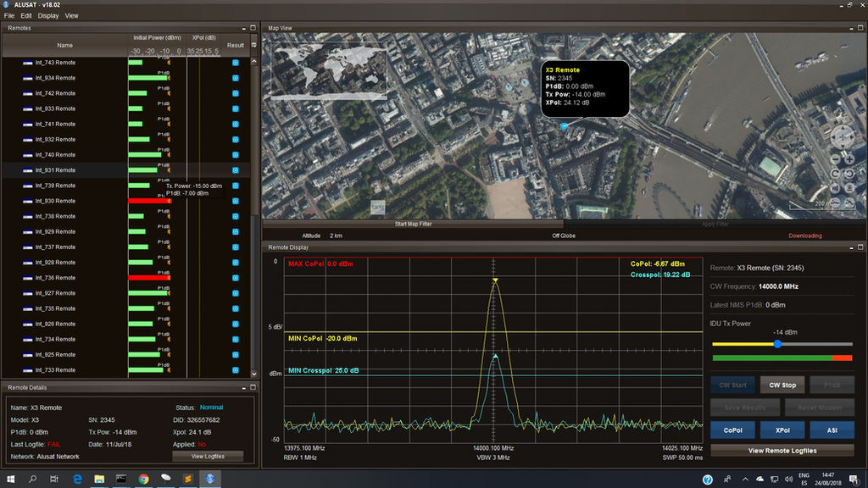Toggle the XPol trace display
Image resolution: width=868 pixels, height=488 pixels.
(x=782, y=430)
